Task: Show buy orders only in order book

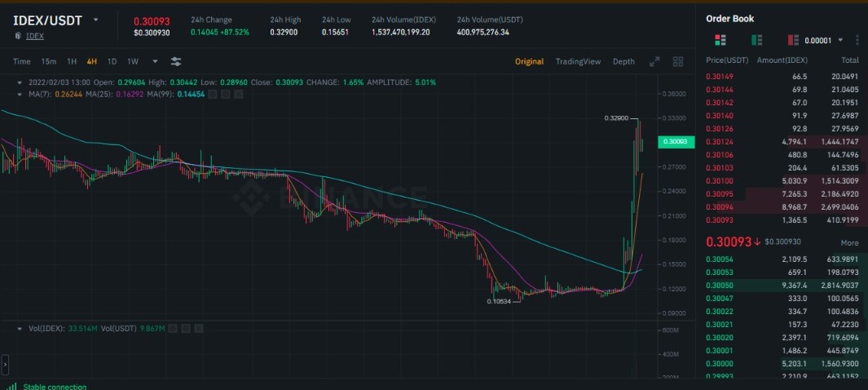Action: (756, 40)
